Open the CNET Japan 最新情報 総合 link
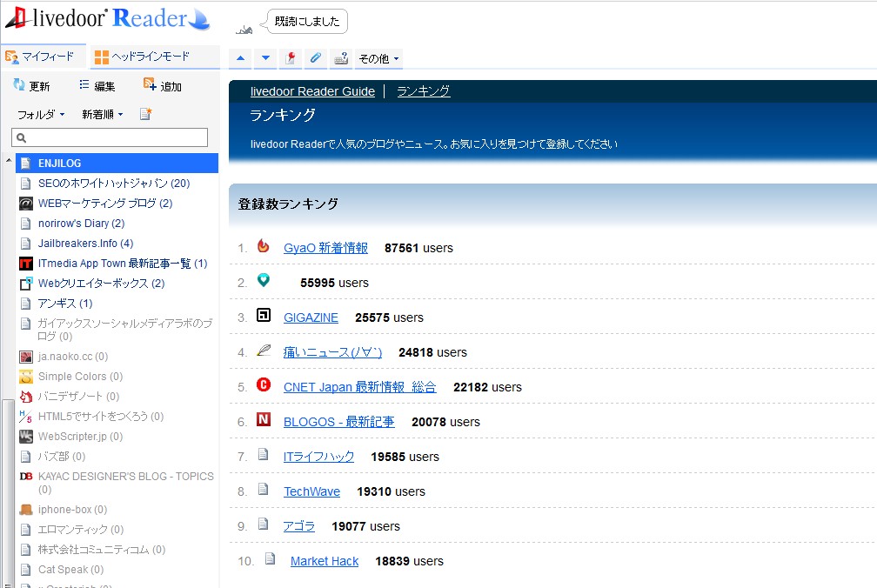This screenshot has width=877, height=588. click(x=359, y=387)
